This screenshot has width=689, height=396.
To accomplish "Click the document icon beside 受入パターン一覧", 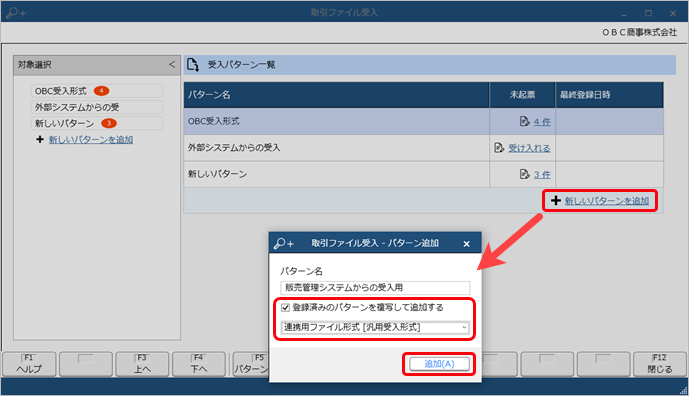I will click(x=193, y=65).
